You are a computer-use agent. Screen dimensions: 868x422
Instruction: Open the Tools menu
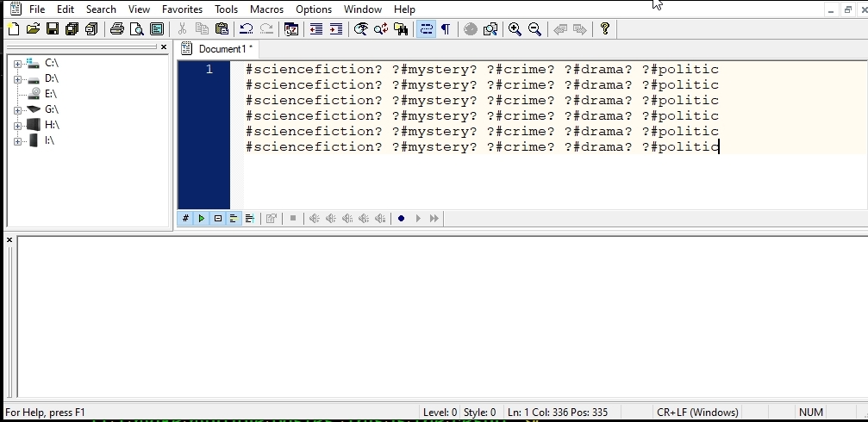pyautogui.click(x=227, y=9)
